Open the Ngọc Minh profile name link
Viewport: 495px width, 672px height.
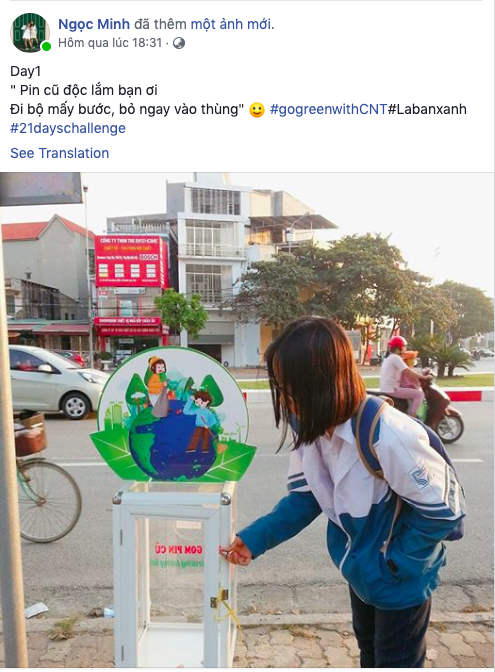tap(94, 24)
